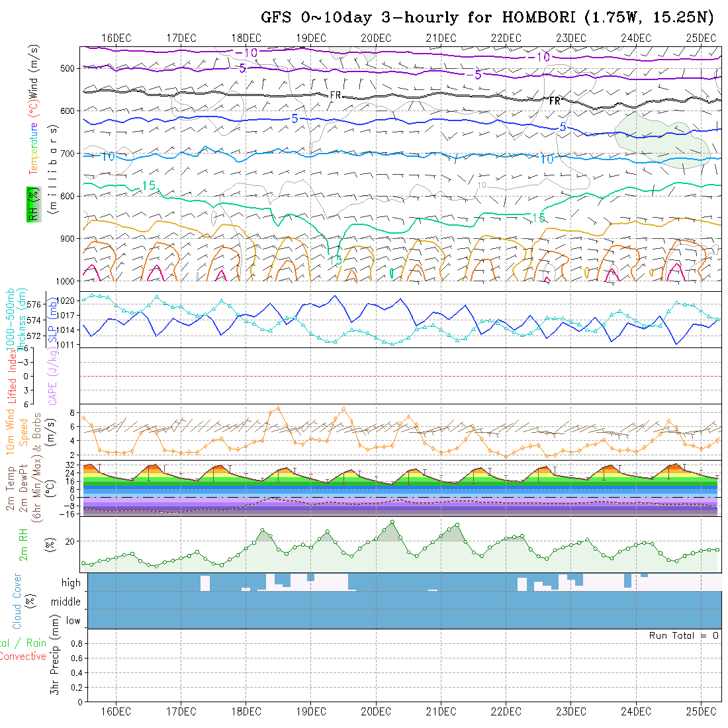Click 18DEC on the bottom time axis

click(246, 711)
